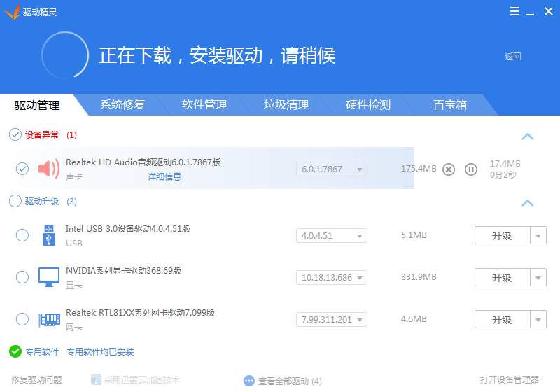Click the circular download progress spinner
The width and height of the screenshot is (560, 392).
pyautogui.click(x=65, y=55)
